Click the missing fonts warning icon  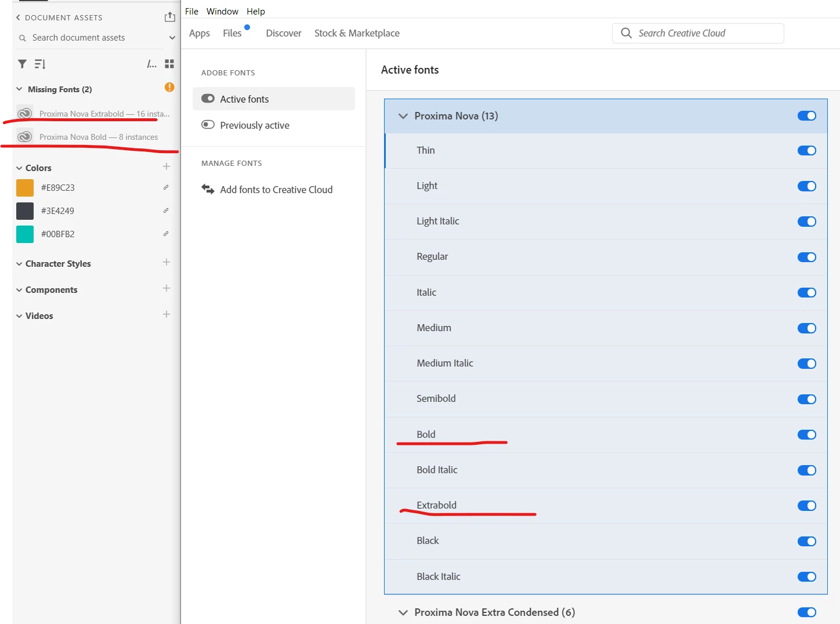pos(169,87)
